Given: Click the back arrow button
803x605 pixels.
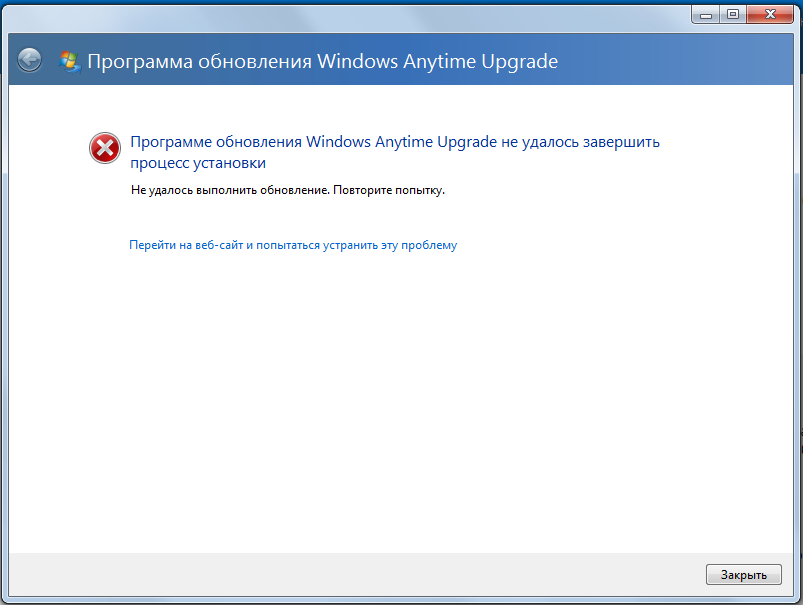Looking at the screenshot, I should 29,60.
